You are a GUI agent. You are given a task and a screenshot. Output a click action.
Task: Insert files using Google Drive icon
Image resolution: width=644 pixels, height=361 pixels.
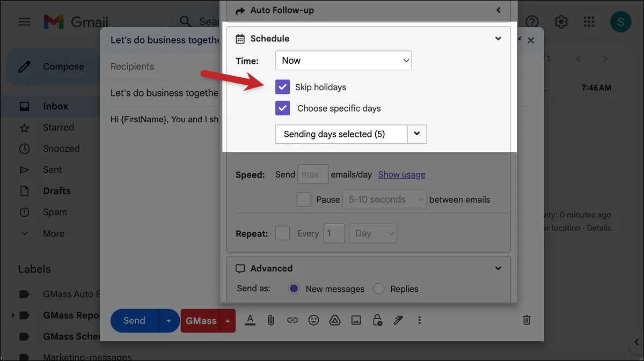tap(335, 320)
